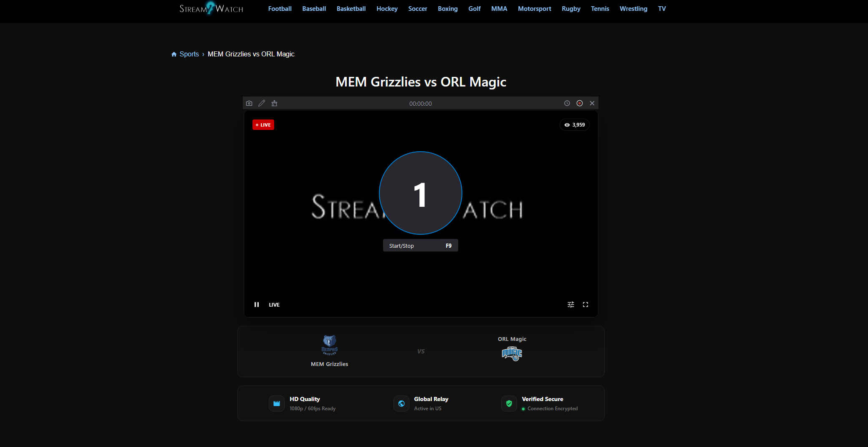Select the pencil annotation tool
The height and width of the screenshot is (447, 868).
(x=262, y=103)
